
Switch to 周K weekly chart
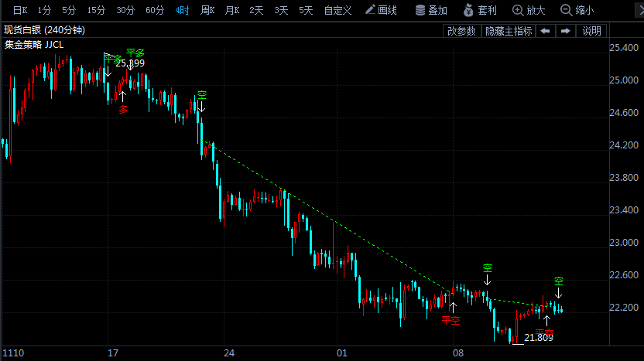(207, 10)
